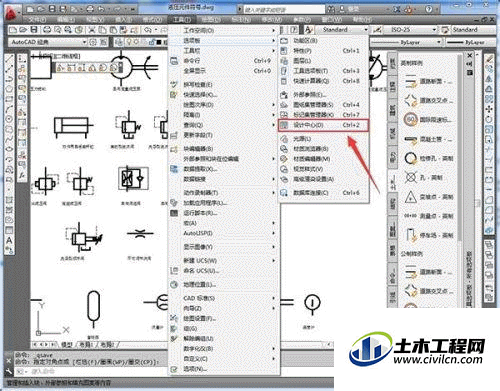The image size is (500, 391).
Task: Click the help question mark in title bar
Action: tap(429, 9)
